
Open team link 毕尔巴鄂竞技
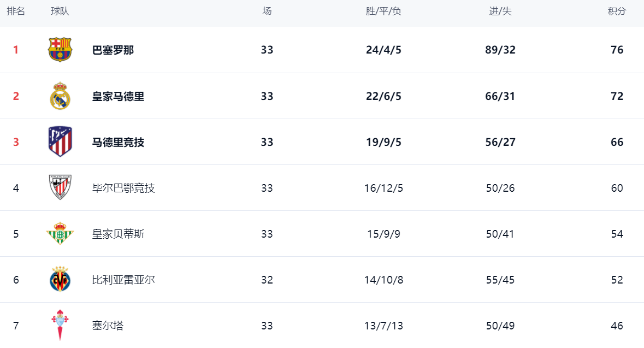pos(123,188)
